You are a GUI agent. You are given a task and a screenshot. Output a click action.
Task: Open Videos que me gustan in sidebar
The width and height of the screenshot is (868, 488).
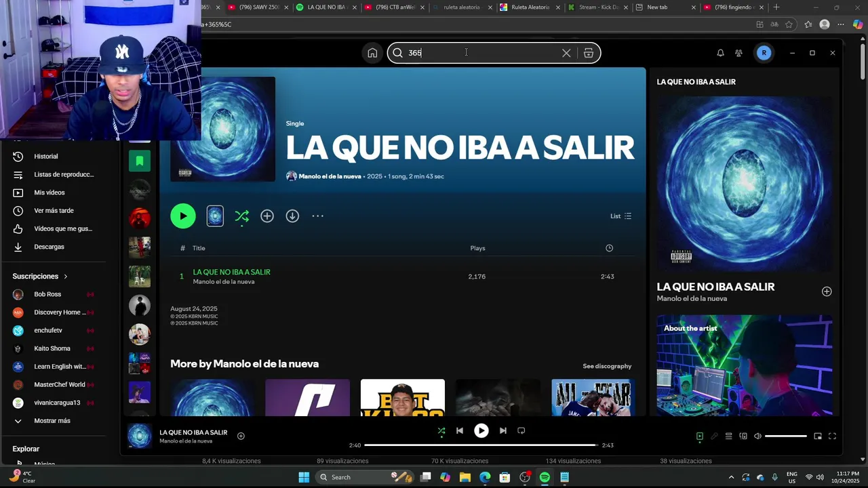coord(63,229)
